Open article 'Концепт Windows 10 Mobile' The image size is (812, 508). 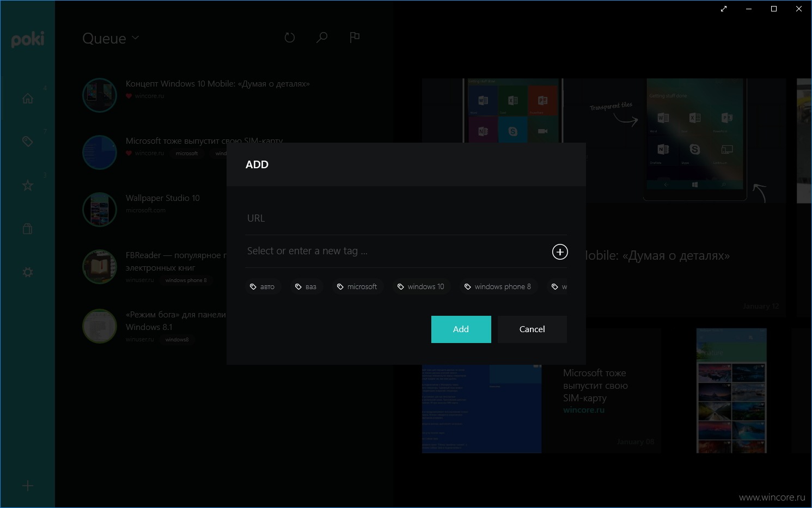217,84
